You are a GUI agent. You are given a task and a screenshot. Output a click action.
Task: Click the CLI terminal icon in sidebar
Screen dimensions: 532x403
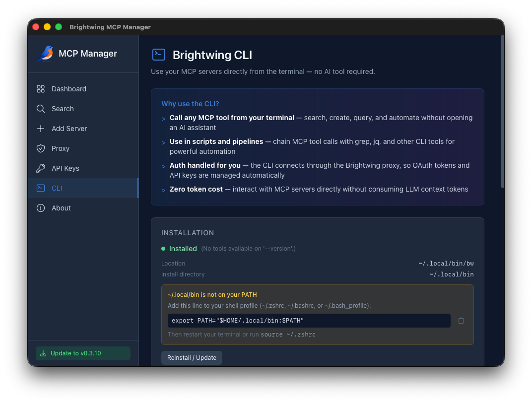tap(41, 188)
